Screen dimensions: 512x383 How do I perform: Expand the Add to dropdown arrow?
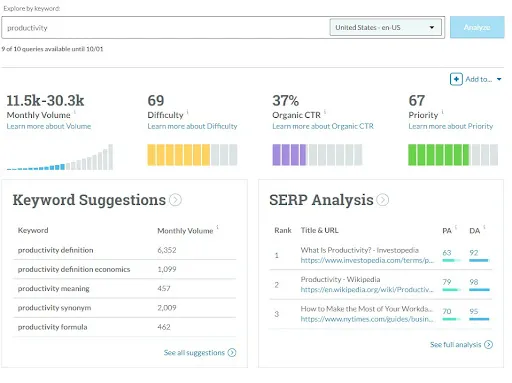click(499, 79)
